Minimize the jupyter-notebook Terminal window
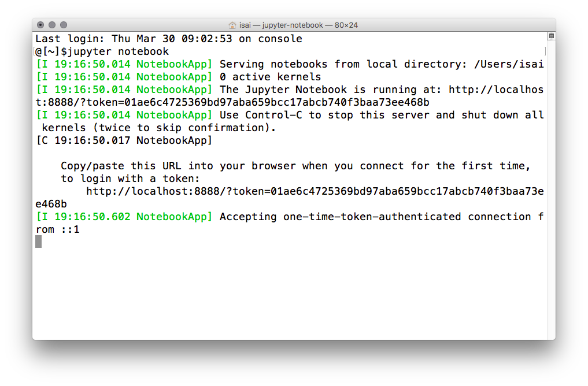Image resolution: width=588 pixels, height=386 pixels. [x=52, y=25]
